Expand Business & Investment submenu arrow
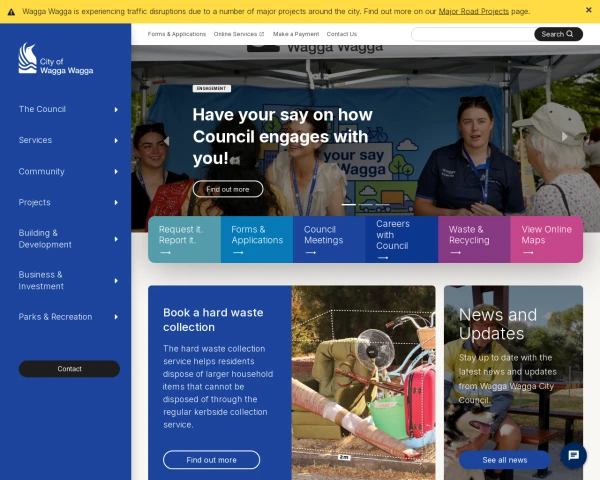The image size is (600, 480). 116,281
